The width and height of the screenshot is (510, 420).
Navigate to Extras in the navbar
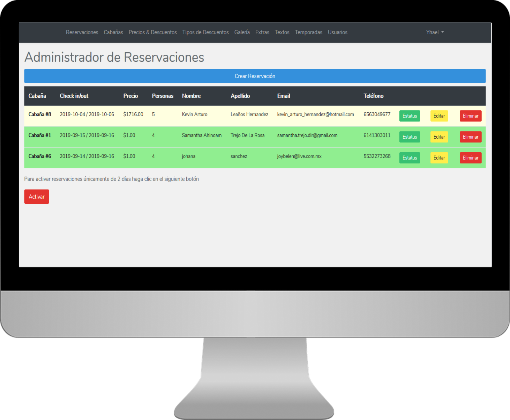point(262,32)
